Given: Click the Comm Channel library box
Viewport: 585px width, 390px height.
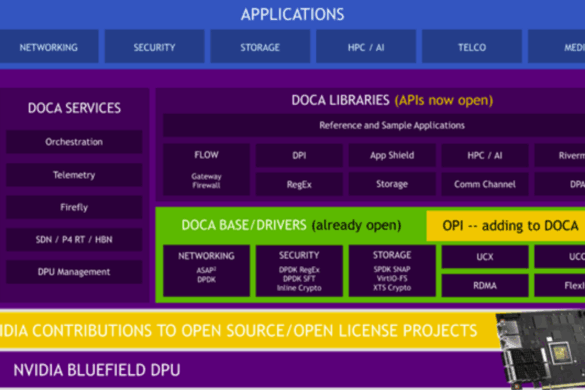Looking at the screenshot, I should [485, 184].
